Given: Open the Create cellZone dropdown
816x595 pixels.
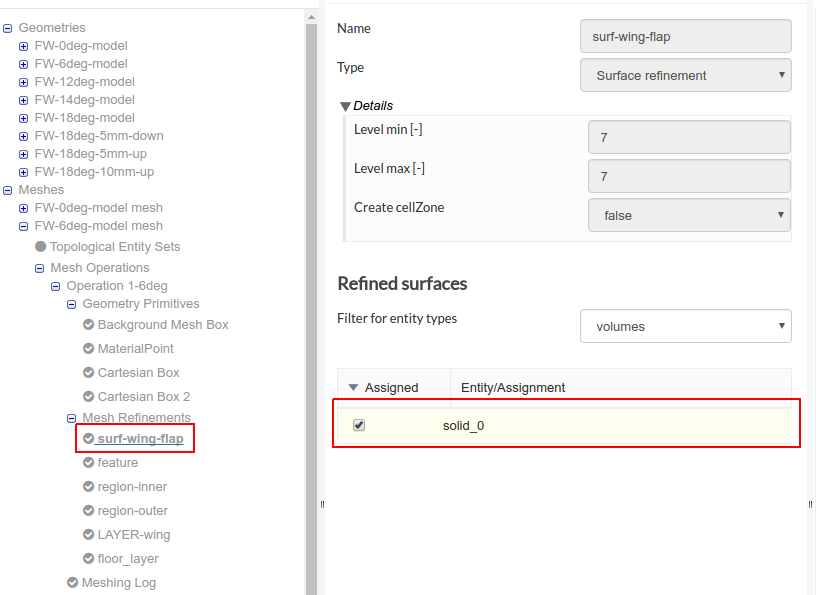Looking at the screenshot, I should pos(689,215).
